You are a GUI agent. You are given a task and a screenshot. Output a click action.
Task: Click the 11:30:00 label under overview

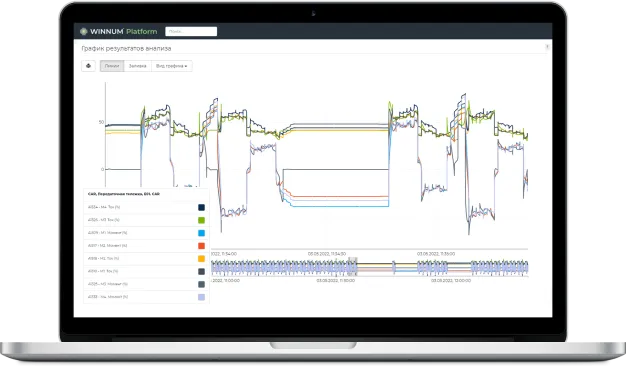[x=336, y=281]
